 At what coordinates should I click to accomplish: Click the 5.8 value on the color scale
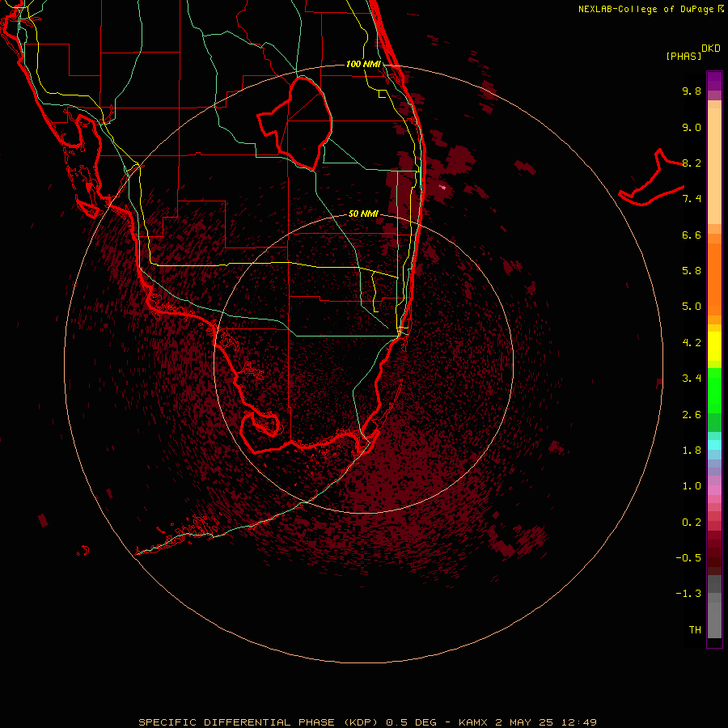pyautogui.click(x=692, y=271)
